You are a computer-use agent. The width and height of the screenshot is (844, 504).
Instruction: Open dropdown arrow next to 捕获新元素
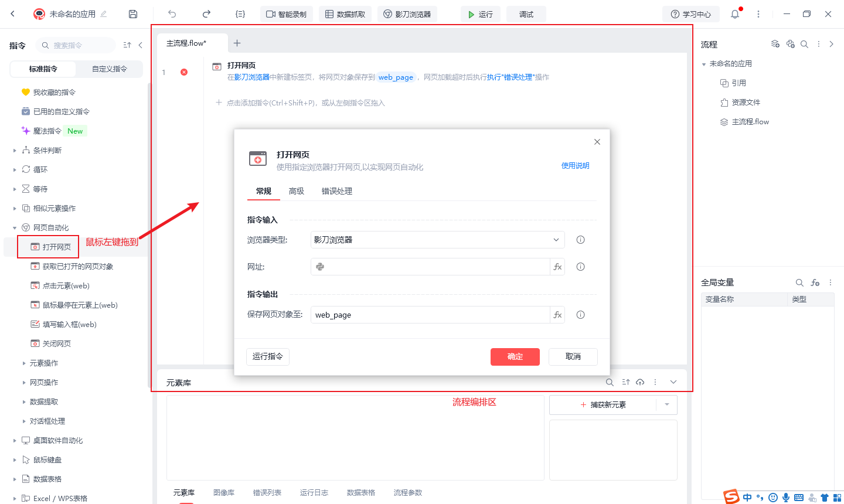[x=666, y=405]
